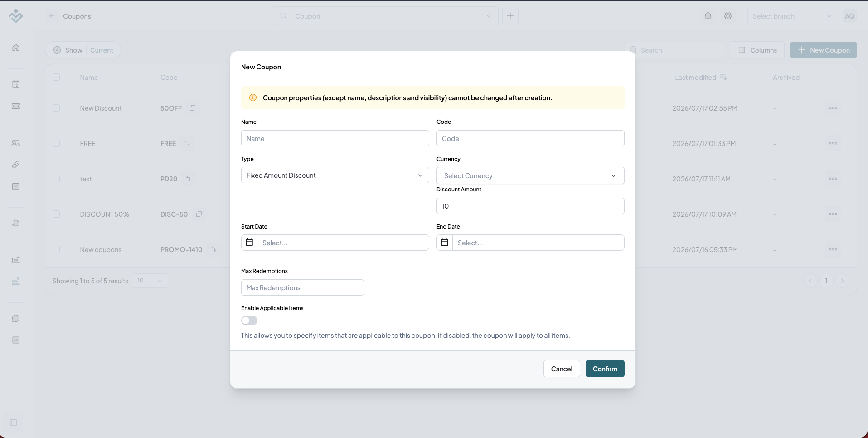Check the New Discount row checkbox
Viewport: 868px width, 438px height.
(x=56, y=108)
